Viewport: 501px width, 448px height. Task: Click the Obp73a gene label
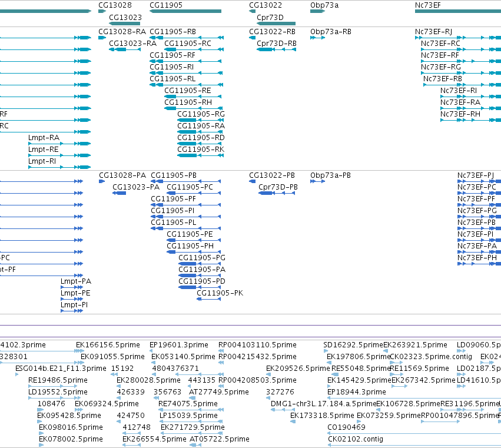pos(324,5)
